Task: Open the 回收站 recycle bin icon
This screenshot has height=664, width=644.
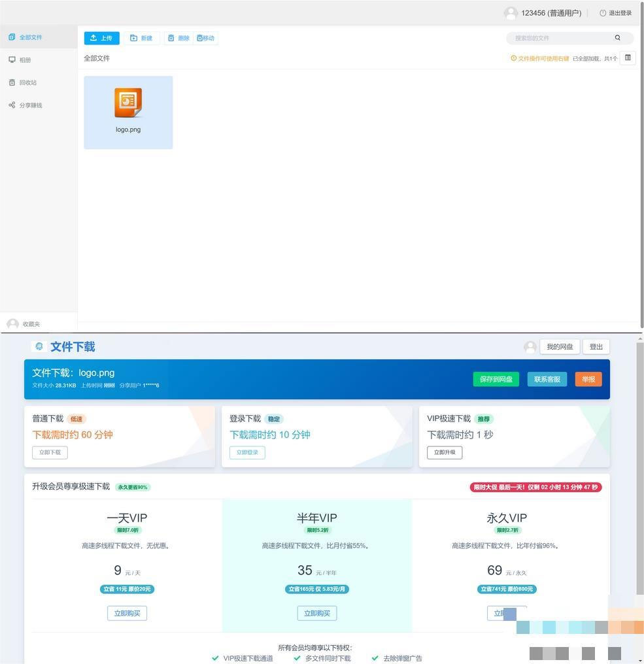Action: 12,82
